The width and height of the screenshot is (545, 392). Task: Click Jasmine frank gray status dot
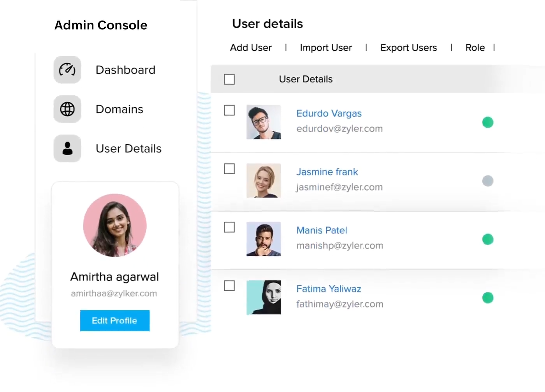[487, 181]
